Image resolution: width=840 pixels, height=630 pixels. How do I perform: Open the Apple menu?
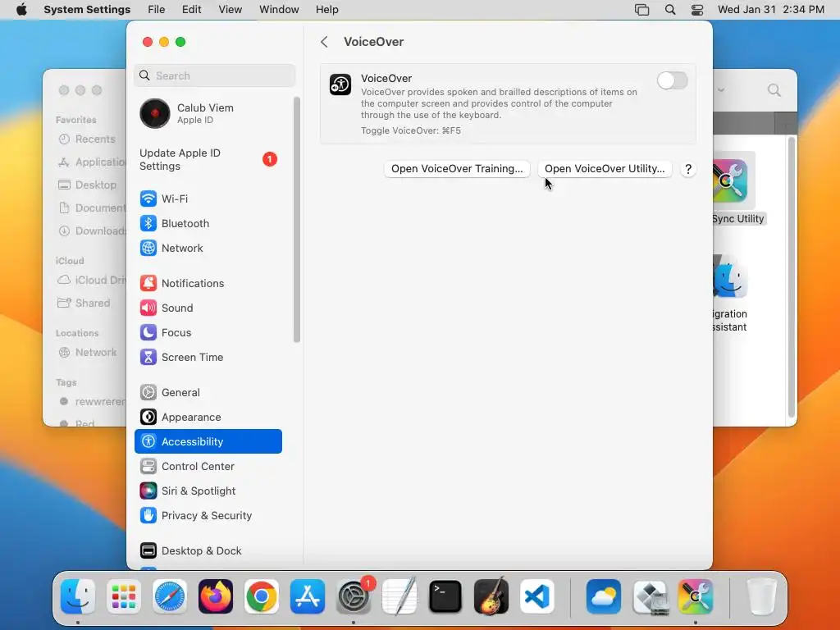click(x=21, y=10)
